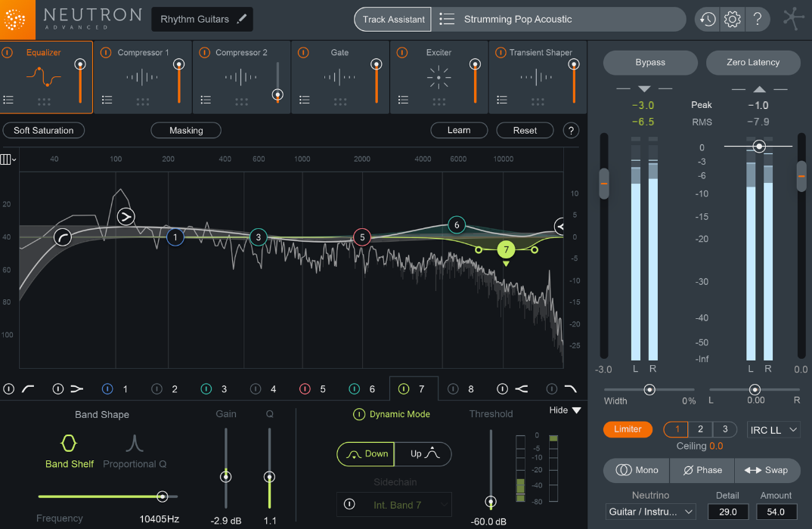This screenshot has width=812, height=529.
Task: Open the Masking button
Action: click(x=186, y=131)
